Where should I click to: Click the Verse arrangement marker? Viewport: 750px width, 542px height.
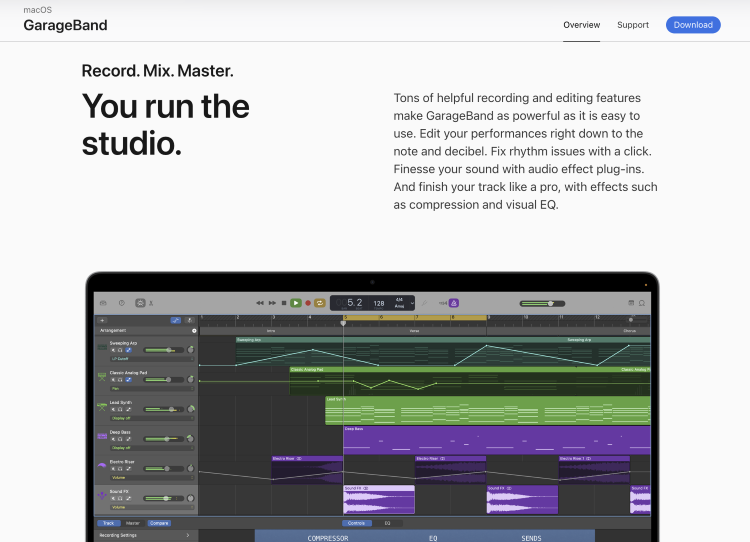click(415, 331)
